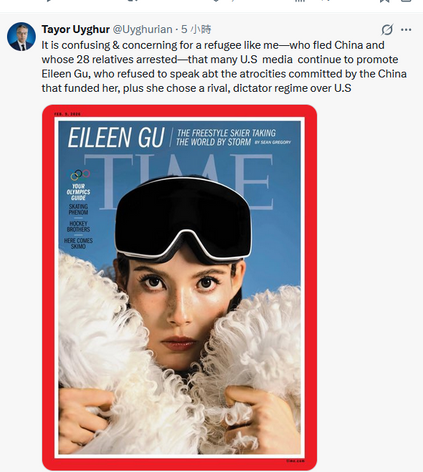Click 'Hockey Brothers' text on cover
Viewport: 423px width, 472px height.
78,226
